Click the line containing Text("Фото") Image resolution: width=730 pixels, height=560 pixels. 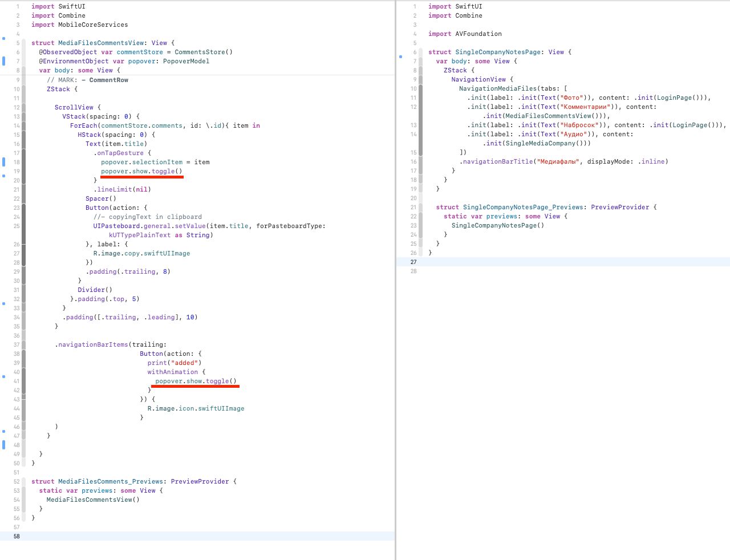tap(589, 98)
